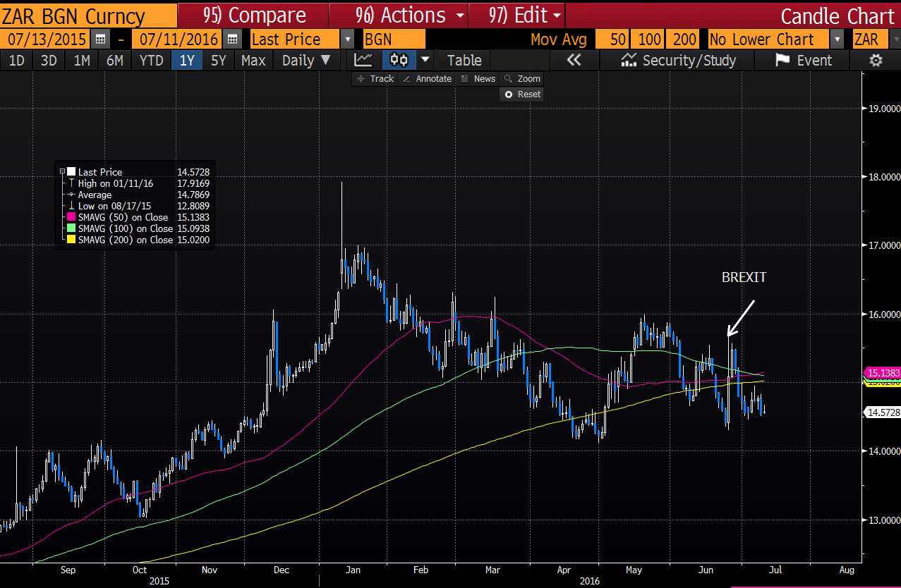
Task: Reset the chart view
Action: tap(522, 94)
